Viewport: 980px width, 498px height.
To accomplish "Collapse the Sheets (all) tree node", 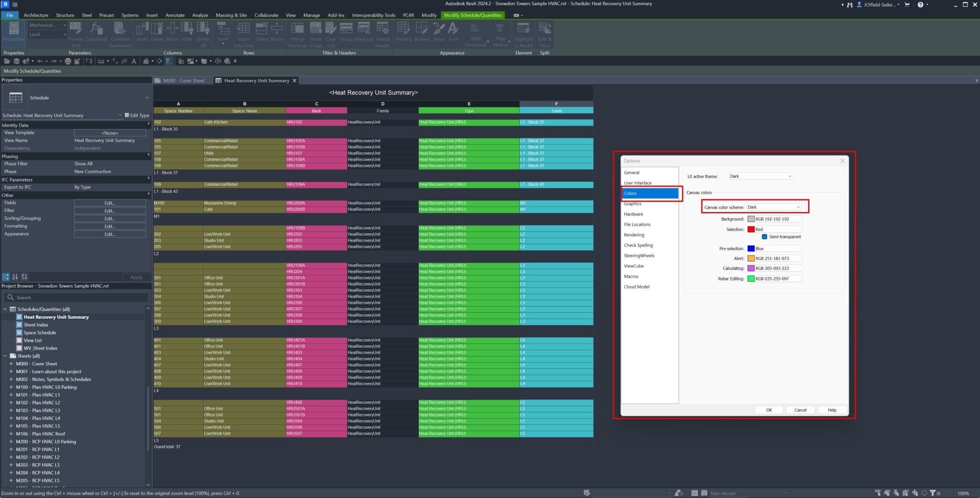I will point(5,356).
